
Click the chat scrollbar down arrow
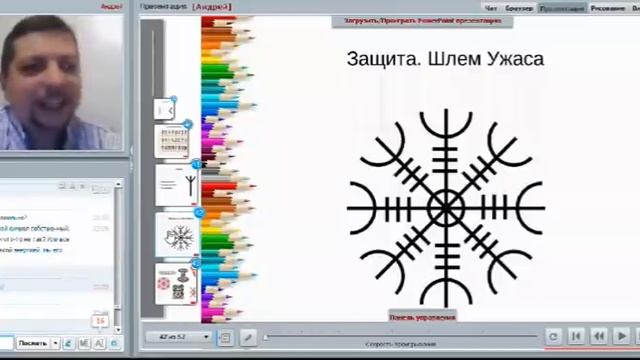tap(118, 330)
